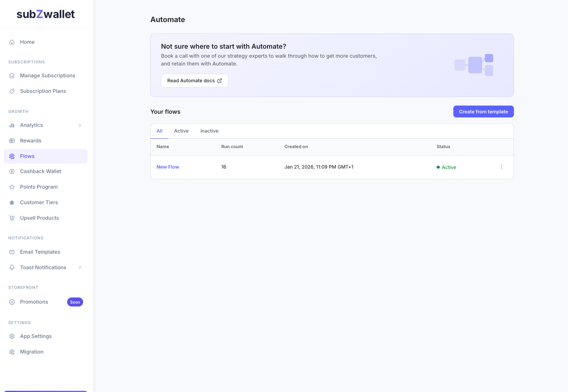Click the Promotions discount badge icon

[x=12, y=302]
